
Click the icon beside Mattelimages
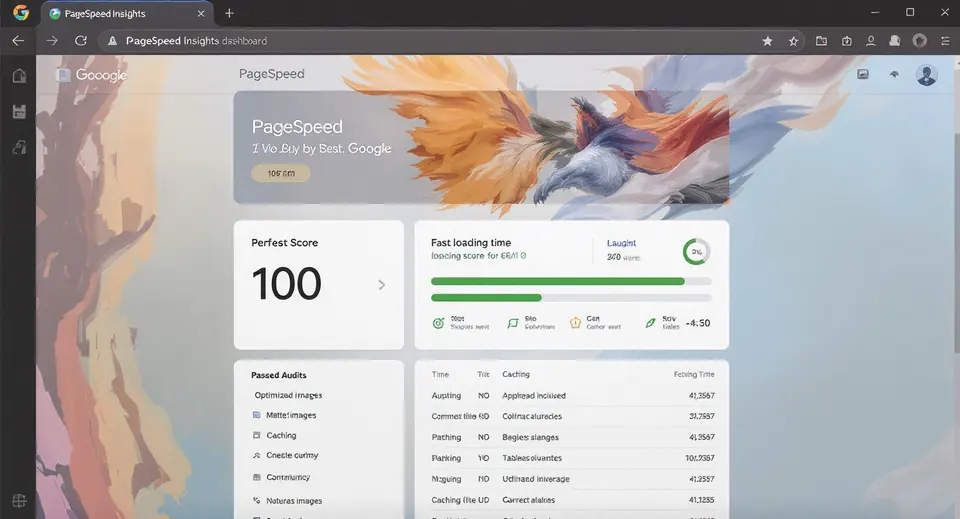coord(257,415)
